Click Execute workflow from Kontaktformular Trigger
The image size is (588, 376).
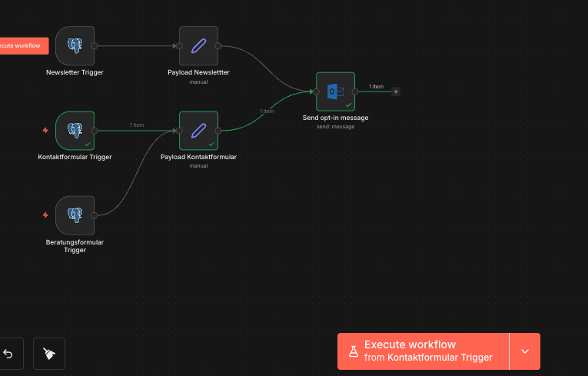pos(423,351)
